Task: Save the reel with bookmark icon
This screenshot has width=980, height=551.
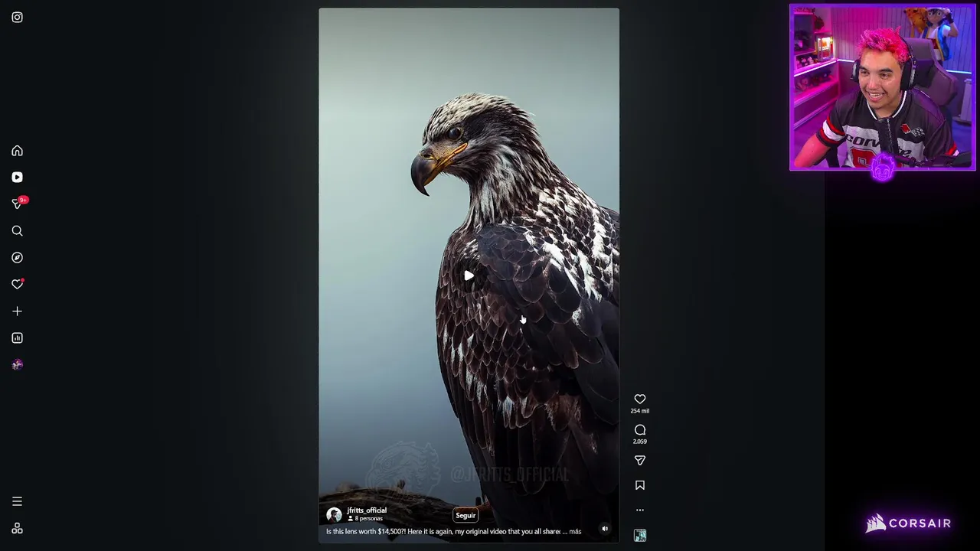Action: click(640, 485)
